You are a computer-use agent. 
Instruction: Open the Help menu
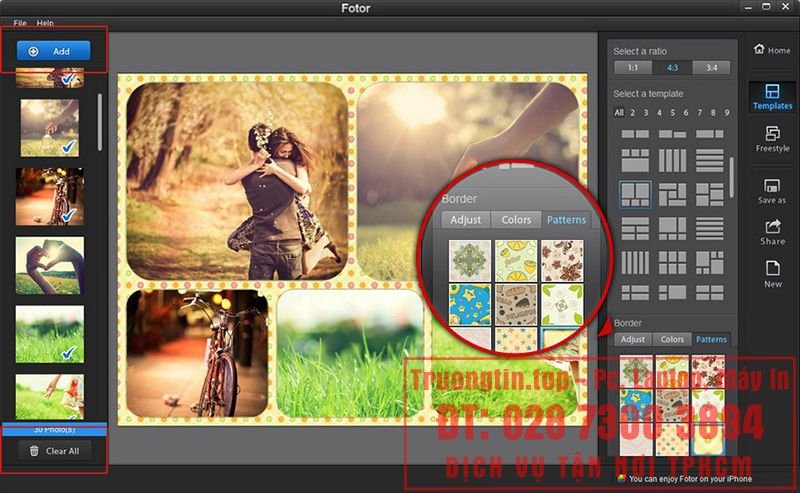(x=45, y=22)
